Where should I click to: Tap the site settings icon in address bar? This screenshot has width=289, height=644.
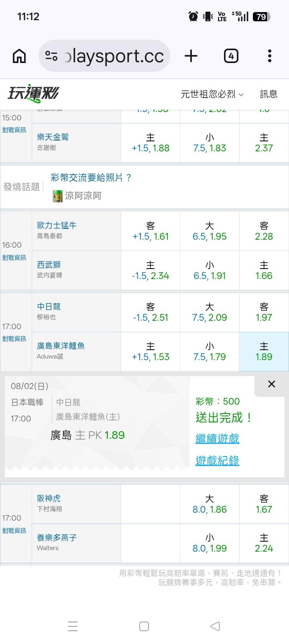[x=51, y=56]
